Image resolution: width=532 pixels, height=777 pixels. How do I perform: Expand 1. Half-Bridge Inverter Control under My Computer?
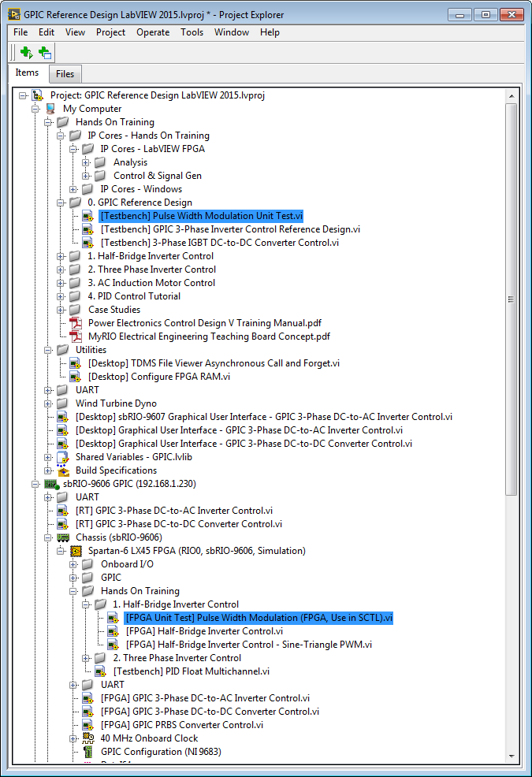[61, 256]
